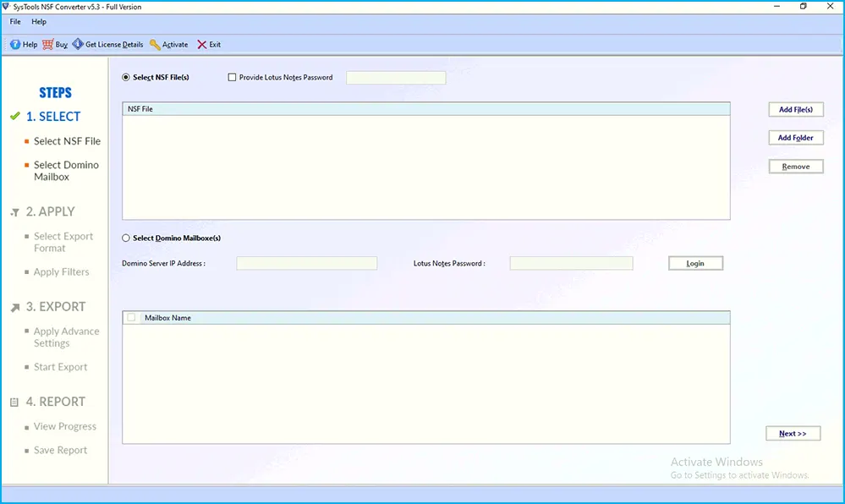Click the 'Apply Filters' step
Viewport: 845px width, 504px height.
click(62, 272)
